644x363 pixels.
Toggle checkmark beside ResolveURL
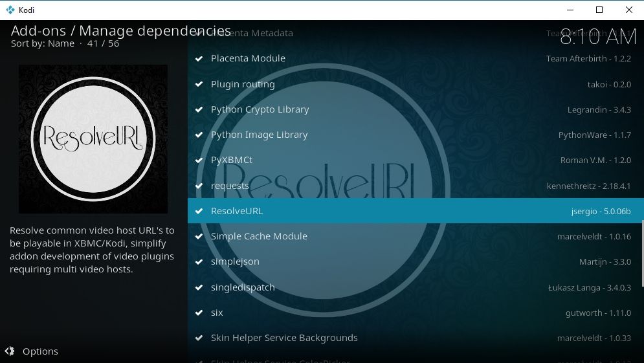pyautogui.click(x=199, y=211)
